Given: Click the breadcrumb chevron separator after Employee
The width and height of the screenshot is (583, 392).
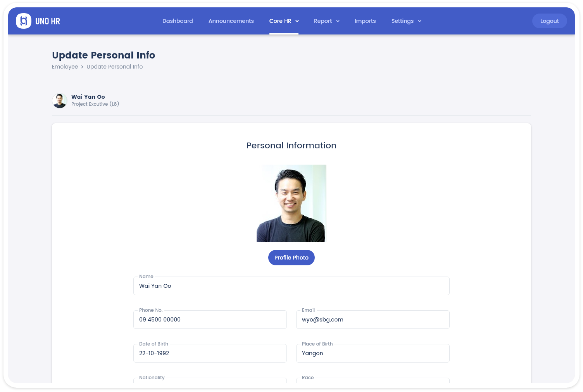Looking at the screenshot, I should point(82,67).
